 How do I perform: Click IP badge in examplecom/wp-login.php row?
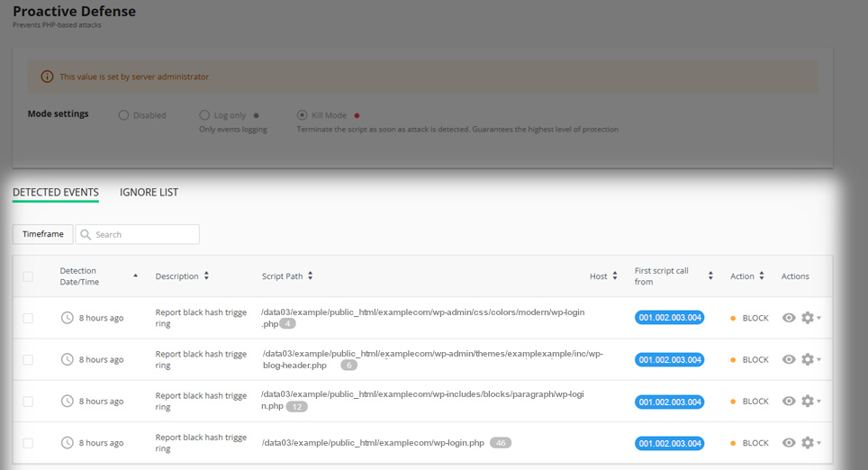point(670,443)
